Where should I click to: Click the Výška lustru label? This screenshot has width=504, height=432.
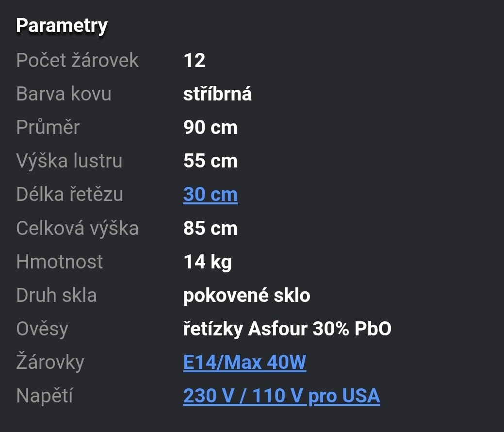click(x=69, y=161)
